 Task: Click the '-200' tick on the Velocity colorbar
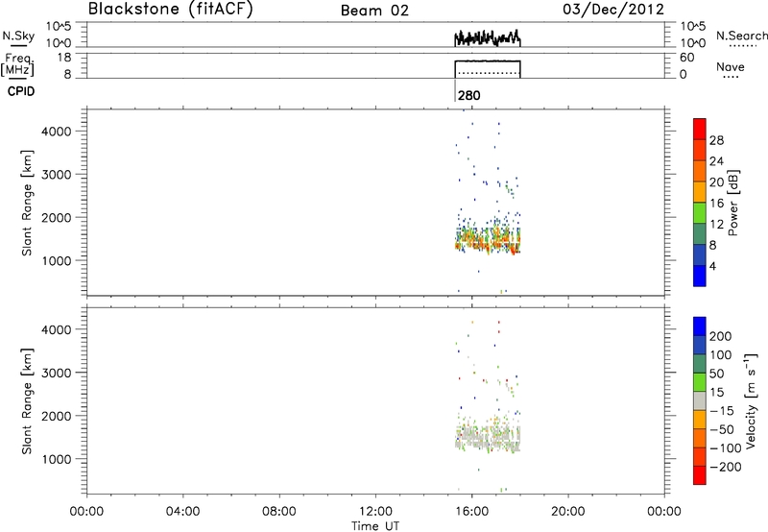pyautogui.click(x=725, y=467)
